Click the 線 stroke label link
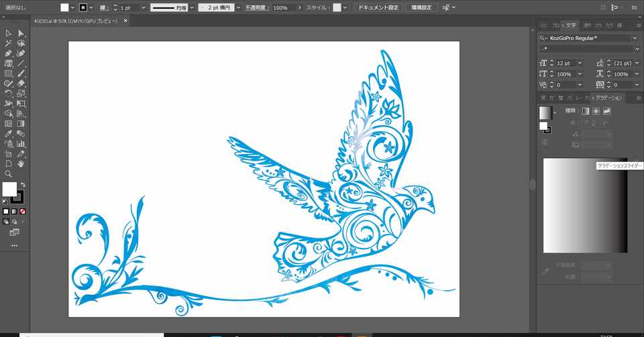This screenshot has height=337, width=644. pyautogui.click(x=103, y=8)
